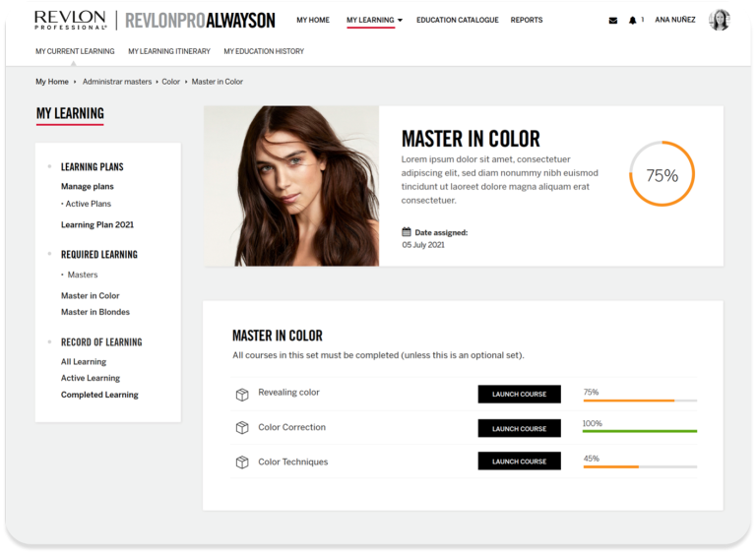Open the Reports menu

(527, 20)
